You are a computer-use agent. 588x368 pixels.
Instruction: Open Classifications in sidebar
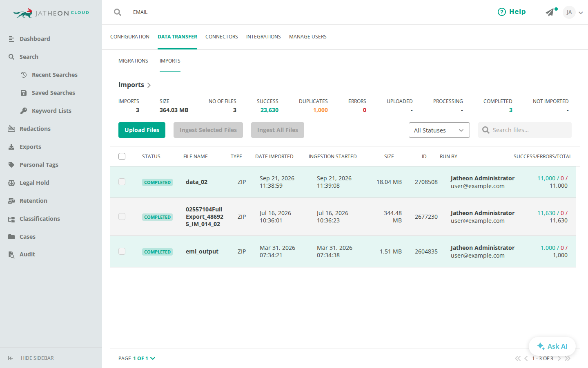40,219
